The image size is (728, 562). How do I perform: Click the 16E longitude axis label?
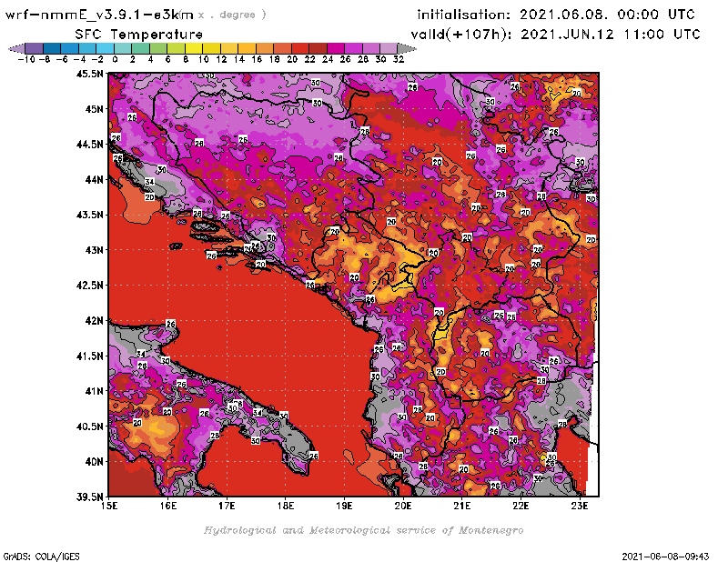[x=168, y=506]
